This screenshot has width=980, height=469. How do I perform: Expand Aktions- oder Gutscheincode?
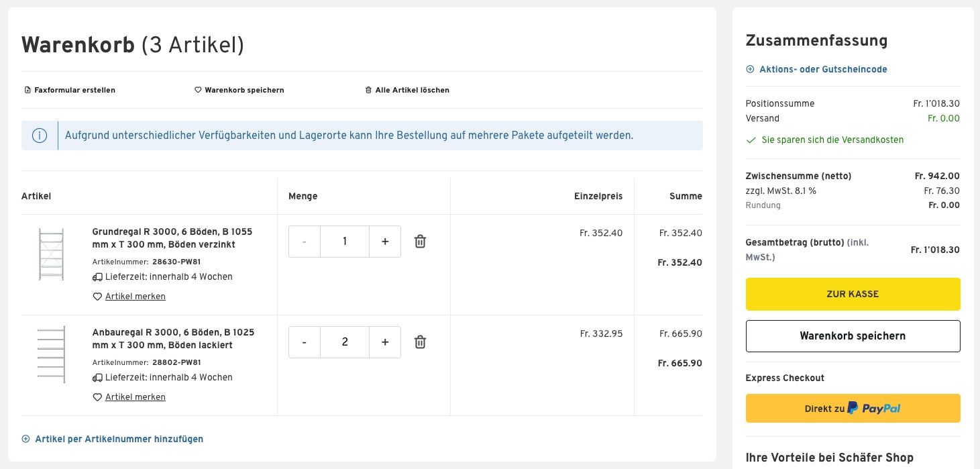(x=816, y=69)
